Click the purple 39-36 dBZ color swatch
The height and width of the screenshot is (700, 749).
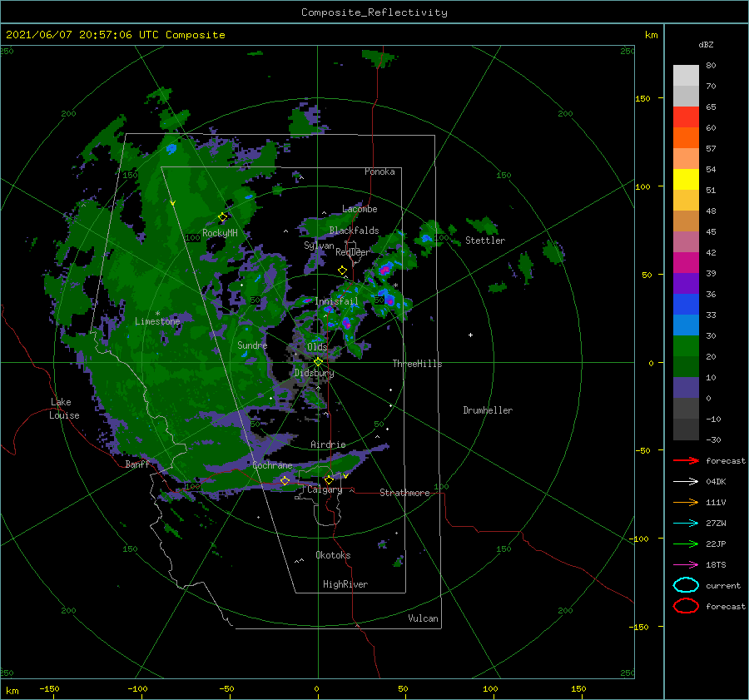686,284
